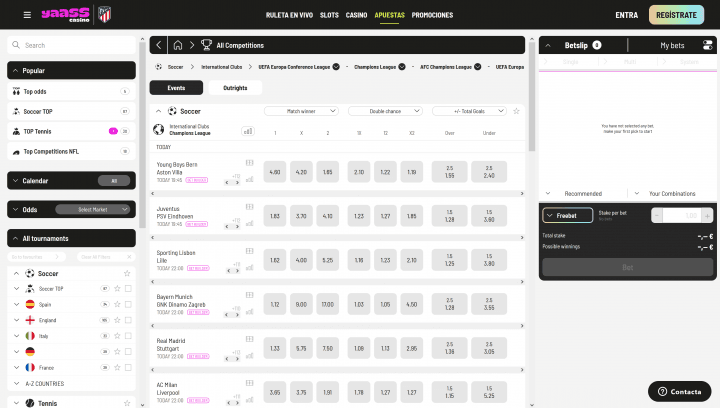Open match info icon for Young Boys Bern
Screen dimensions: 720x408
click(x=249, y=162)
